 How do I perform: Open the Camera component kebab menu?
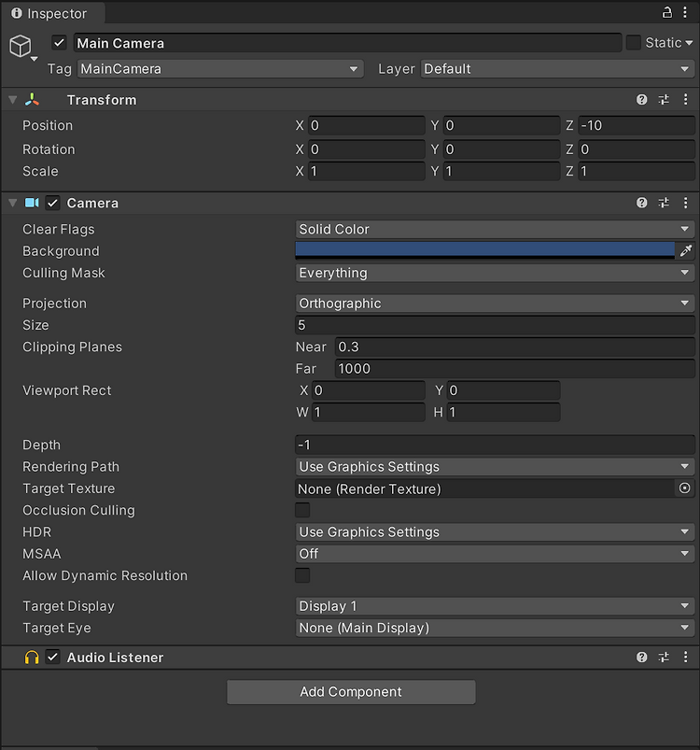[x=685, y=203]
